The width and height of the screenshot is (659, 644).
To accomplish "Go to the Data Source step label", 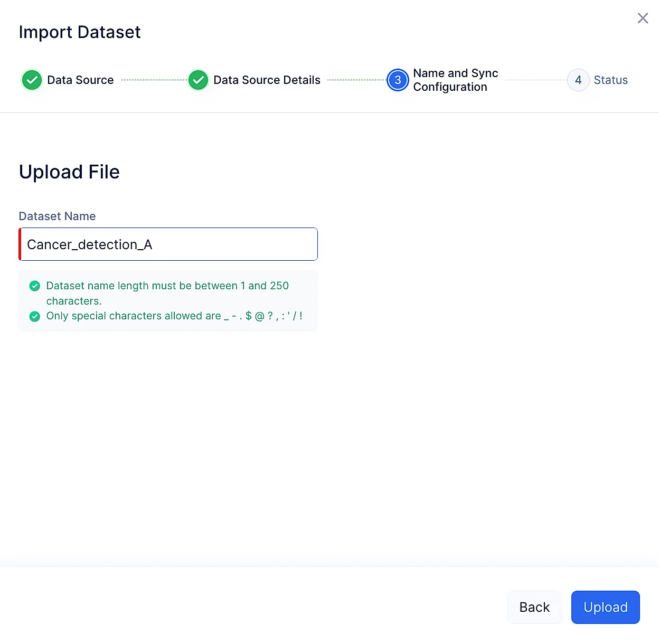I will (x=80, y=80).
